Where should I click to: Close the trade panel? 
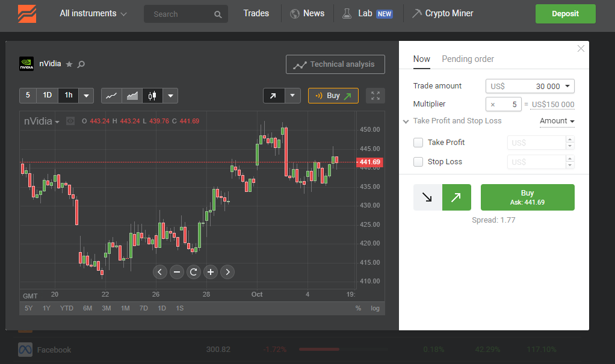pos(581,48)
